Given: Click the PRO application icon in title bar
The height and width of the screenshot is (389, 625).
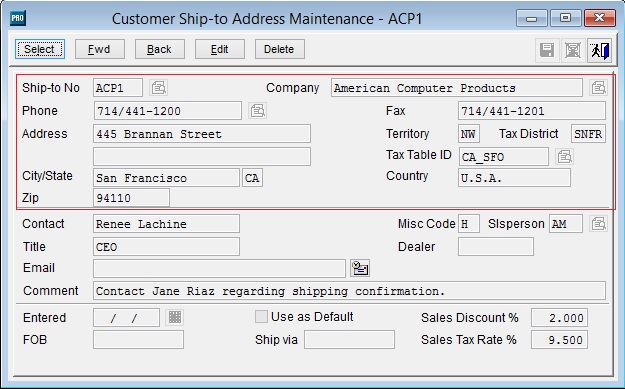Looking at the screenshot, I should tap(18, 18).
